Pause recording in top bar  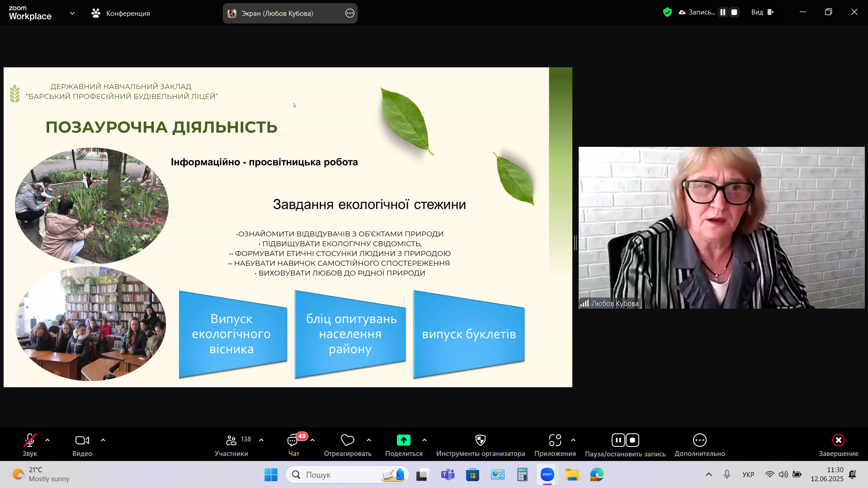point(723,12)
